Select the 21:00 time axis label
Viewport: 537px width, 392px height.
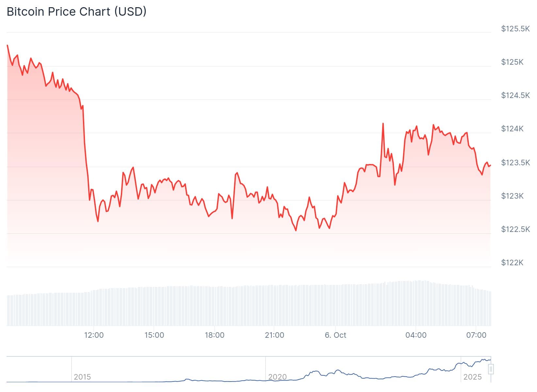[274, 335]
